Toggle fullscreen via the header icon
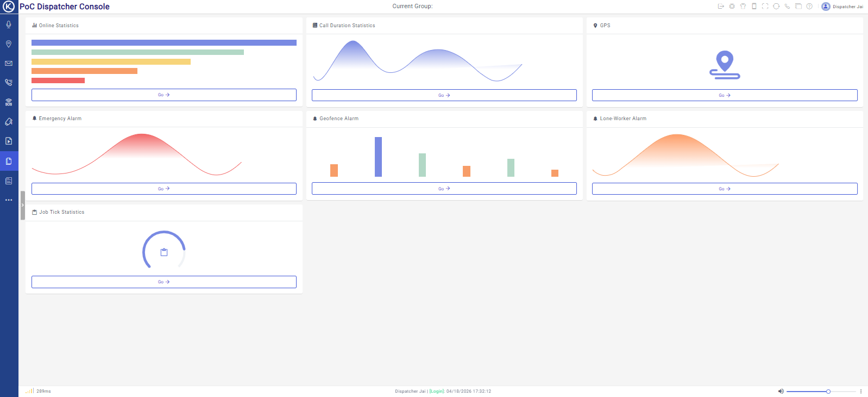This screenshot has height=397, width=868. tap(765, 7)
